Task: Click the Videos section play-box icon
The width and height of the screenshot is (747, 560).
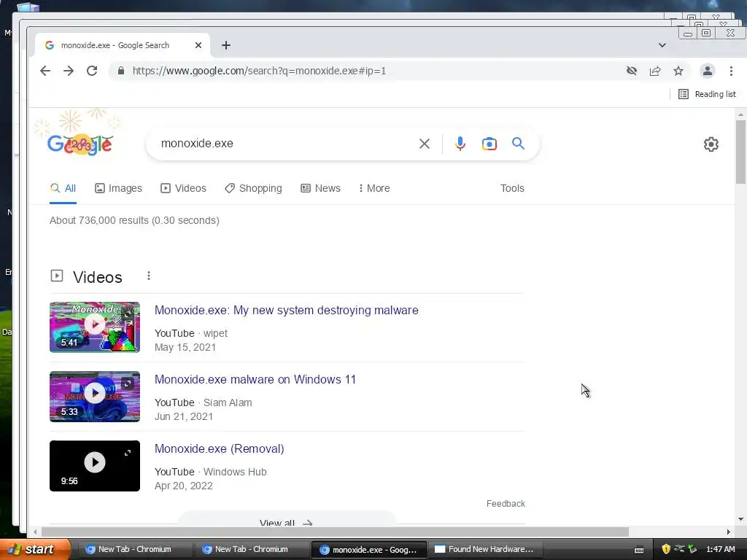Action: (x=57, y=276)
